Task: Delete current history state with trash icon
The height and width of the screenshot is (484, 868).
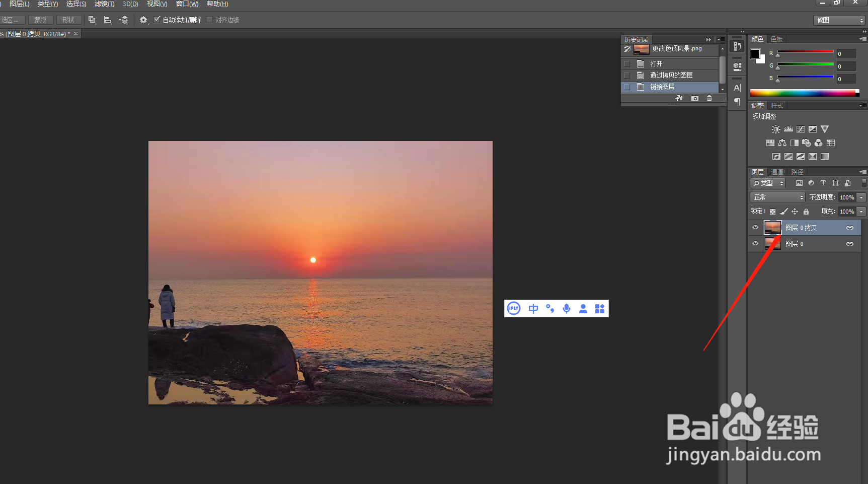Action: pyautogui.click(x=709, y=98)
